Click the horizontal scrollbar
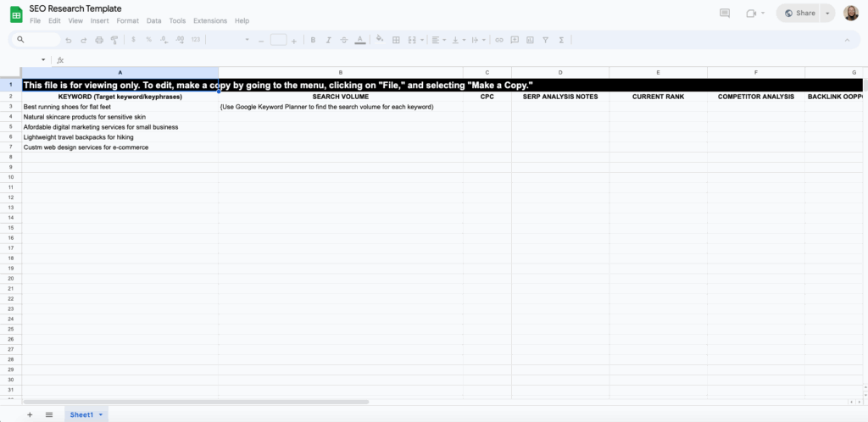The width and height of the screenshot is (868, 422). [196, 403]
